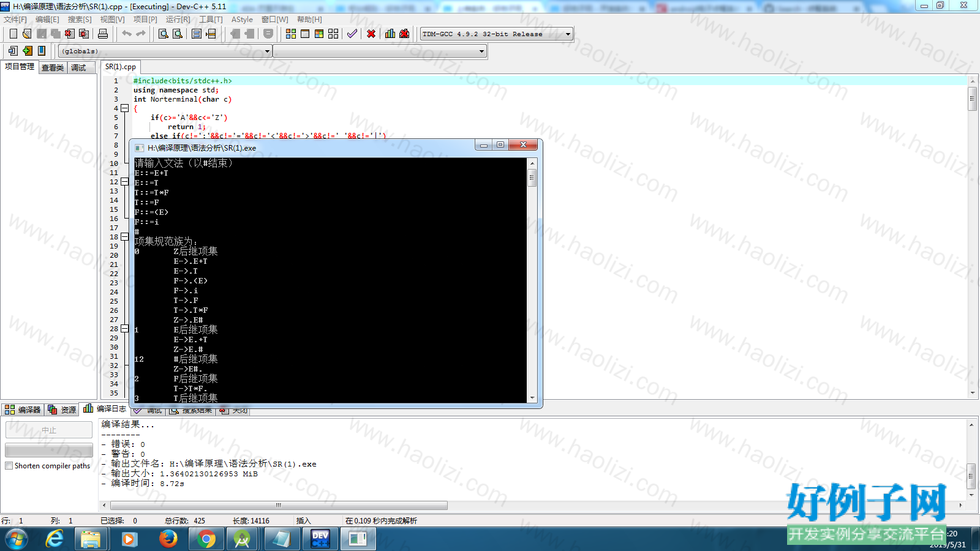Click the Run program toolbar icon

coord(305,34)
